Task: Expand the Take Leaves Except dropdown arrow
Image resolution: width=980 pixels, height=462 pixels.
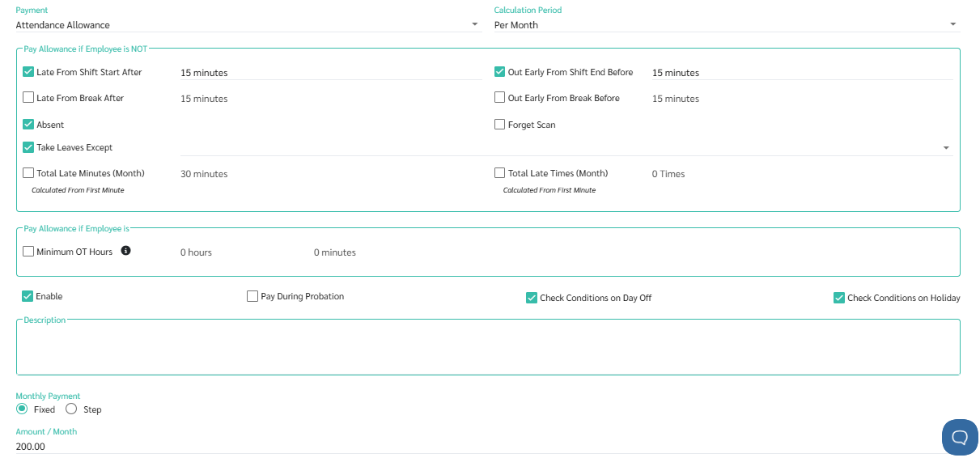Action: click(946, 148)
